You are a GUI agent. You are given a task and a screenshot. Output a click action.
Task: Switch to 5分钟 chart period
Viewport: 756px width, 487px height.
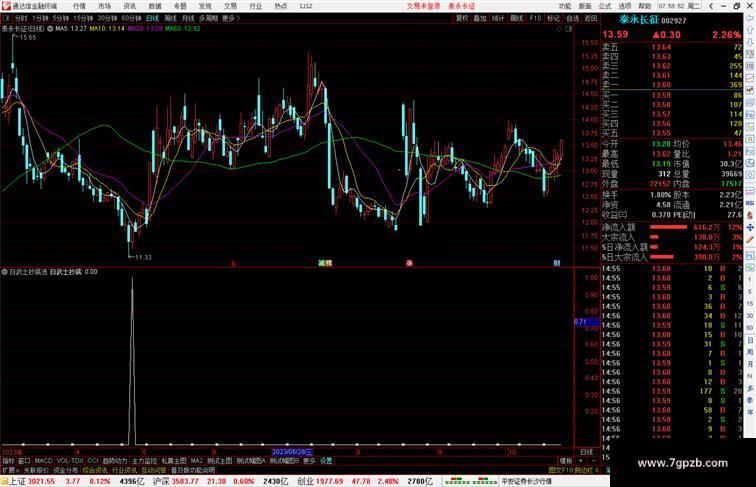61,18
